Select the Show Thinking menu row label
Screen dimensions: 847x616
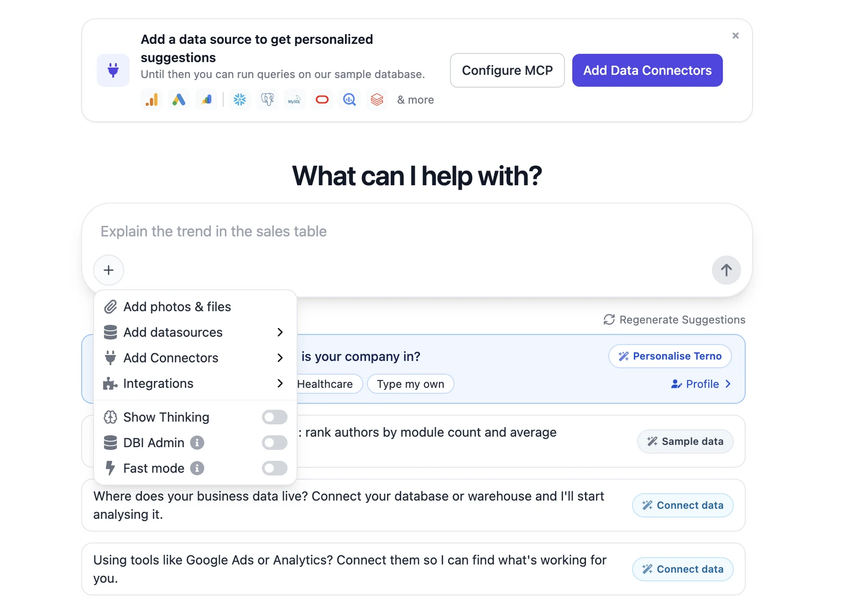(166, 417)
